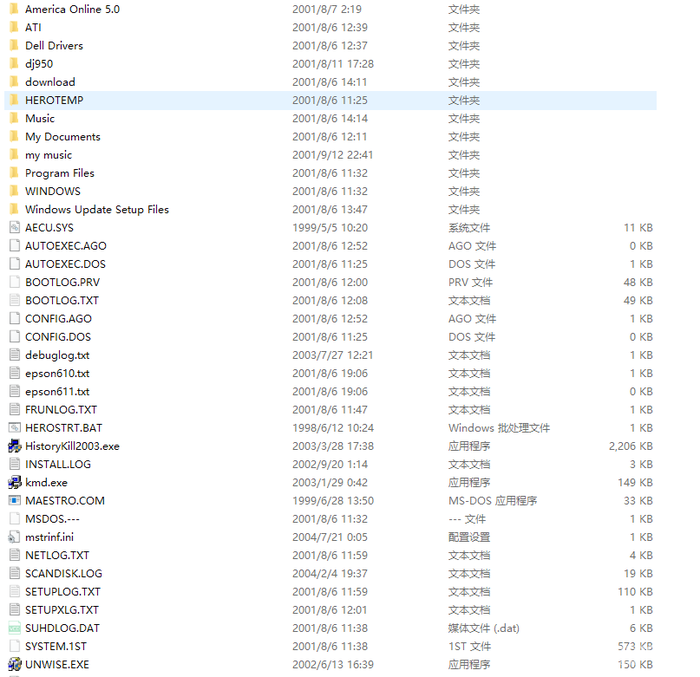Click the download folder icon

coord(14,82)
